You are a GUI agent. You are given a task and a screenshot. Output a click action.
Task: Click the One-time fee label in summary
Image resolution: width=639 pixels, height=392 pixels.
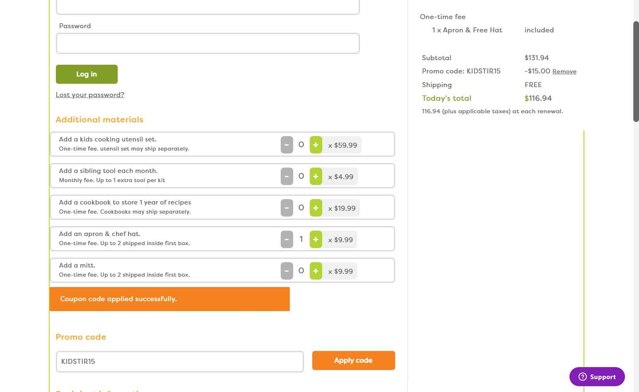[443, 17]
